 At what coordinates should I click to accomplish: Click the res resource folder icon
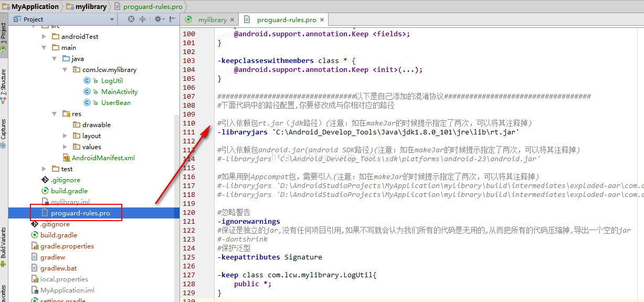tap(66, 113)
